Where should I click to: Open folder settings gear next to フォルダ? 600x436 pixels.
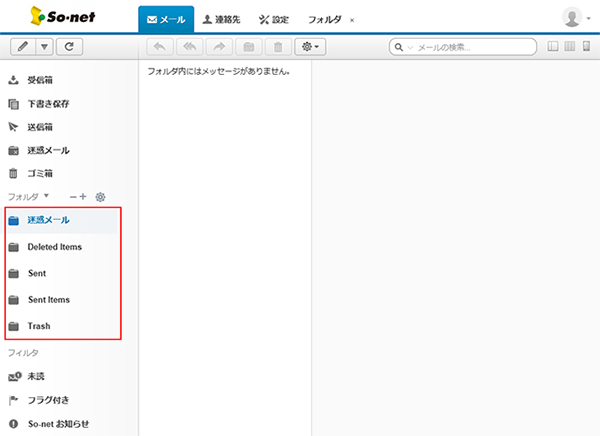tap(100, 196)
